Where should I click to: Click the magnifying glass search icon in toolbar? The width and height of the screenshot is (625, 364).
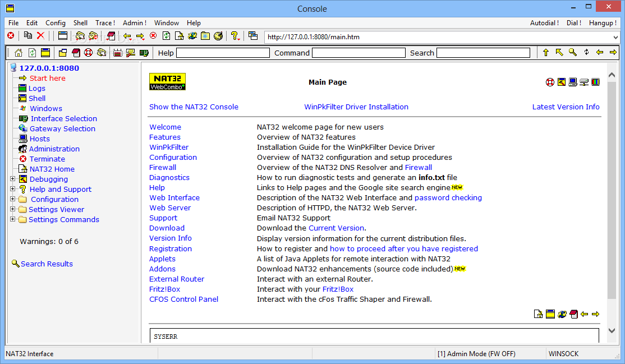573,52
